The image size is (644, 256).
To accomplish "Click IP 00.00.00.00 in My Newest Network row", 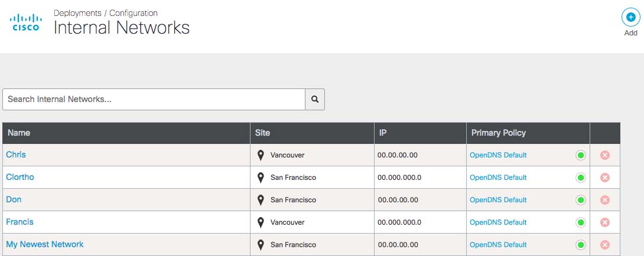I will point(398,245).
